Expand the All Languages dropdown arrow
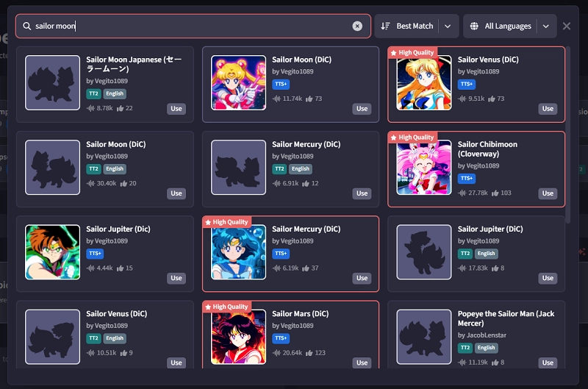This screenshot has height=389, width=588. (x=546, y=26)
